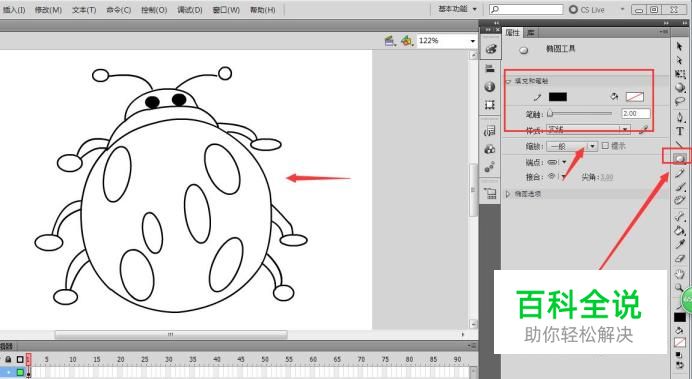Click the Edit Symbols icon

coord(406,41)
